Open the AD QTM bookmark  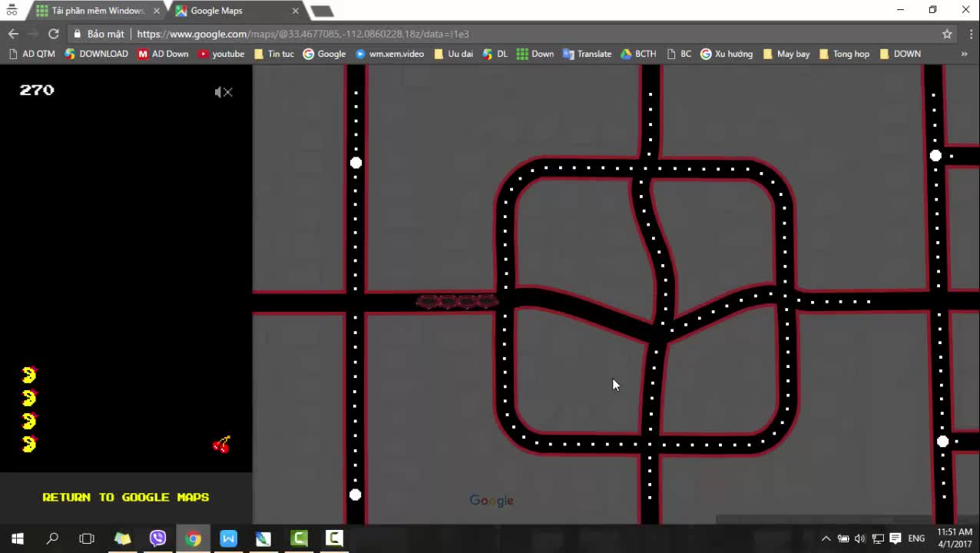click(31, 54)
